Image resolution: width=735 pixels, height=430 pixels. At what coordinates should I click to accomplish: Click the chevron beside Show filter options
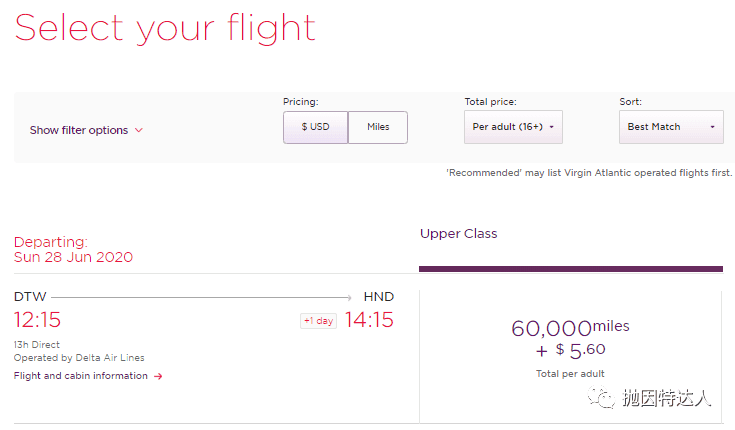coord(139,130)
